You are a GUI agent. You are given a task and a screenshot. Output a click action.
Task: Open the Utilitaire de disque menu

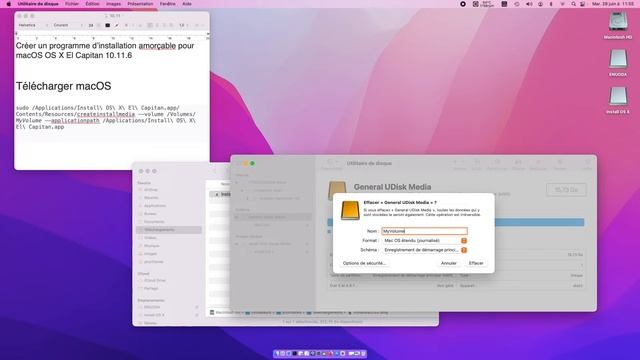(x=38, y=4)
